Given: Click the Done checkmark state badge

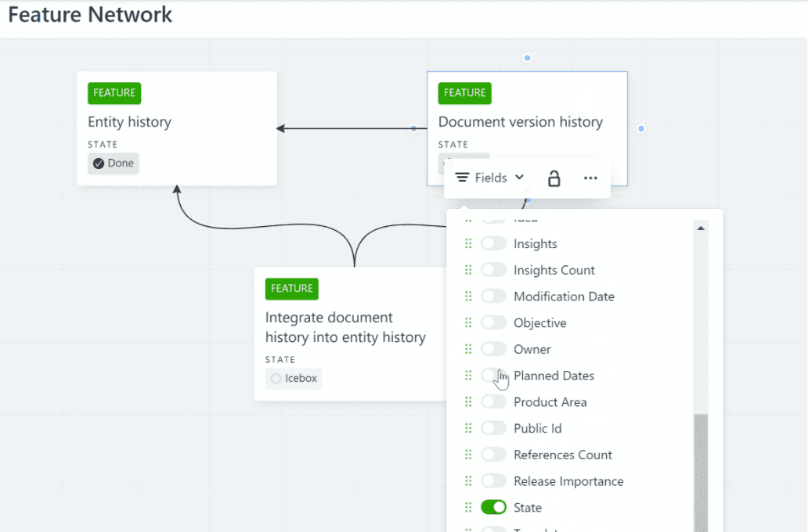Looking at the screenshot, I should [x=114, y=164].
